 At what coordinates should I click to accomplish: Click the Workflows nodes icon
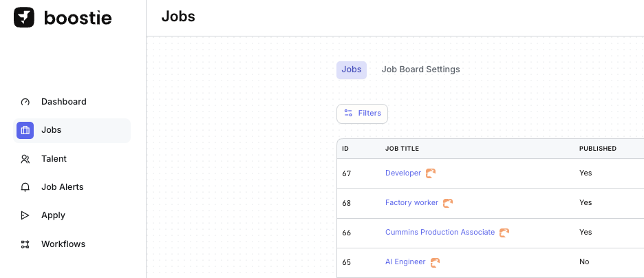coord(25,244)
